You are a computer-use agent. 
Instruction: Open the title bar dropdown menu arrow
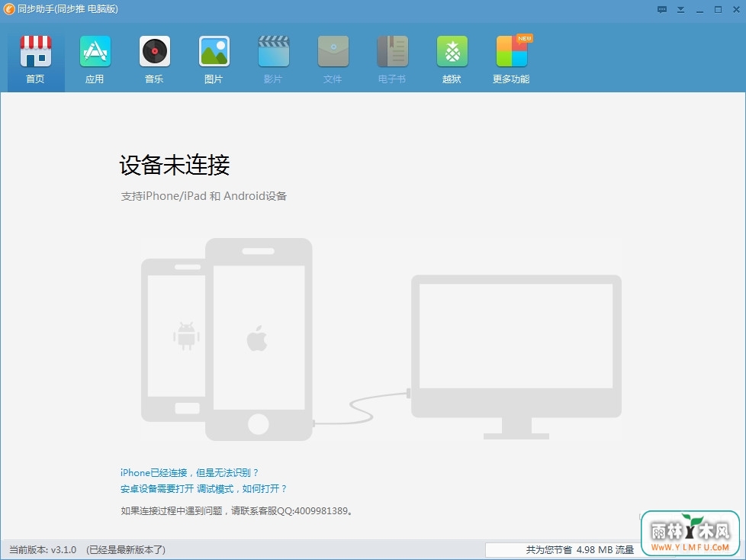click(x=681, y=9)
